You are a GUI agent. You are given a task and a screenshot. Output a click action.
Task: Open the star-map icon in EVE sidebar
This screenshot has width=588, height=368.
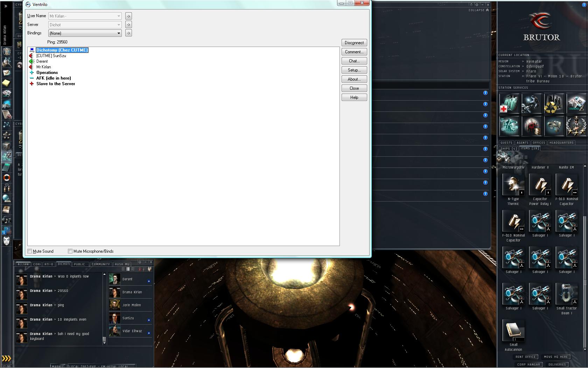[7, 125]
